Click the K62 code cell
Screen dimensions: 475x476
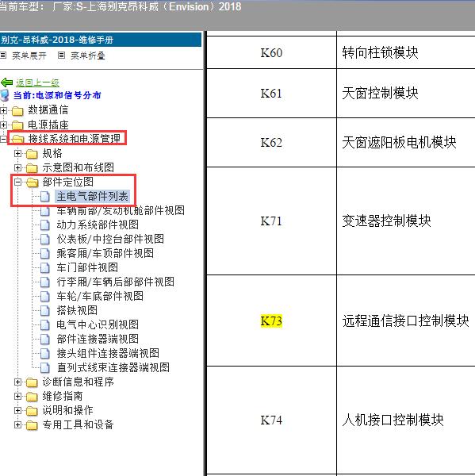pyautogui.click(x=271, y=142)
